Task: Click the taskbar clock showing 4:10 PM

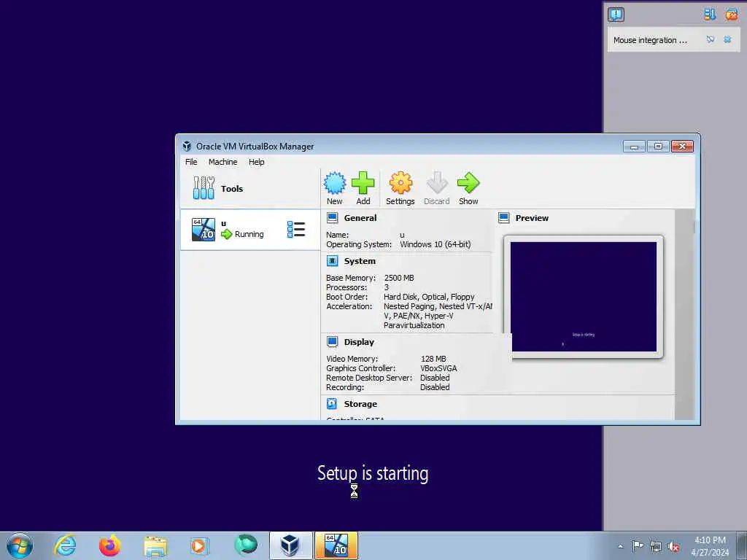Action: (x=710, y=545)
